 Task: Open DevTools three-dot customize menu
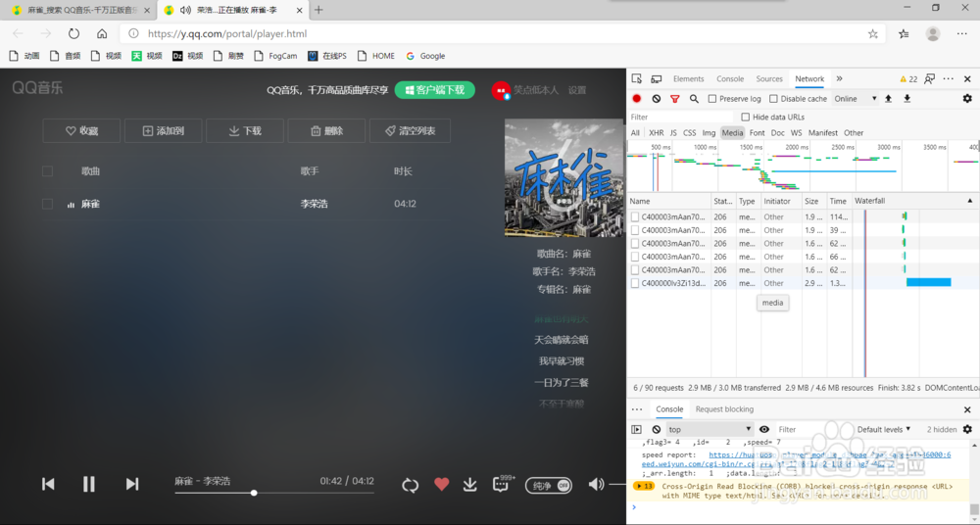[949, 78]
